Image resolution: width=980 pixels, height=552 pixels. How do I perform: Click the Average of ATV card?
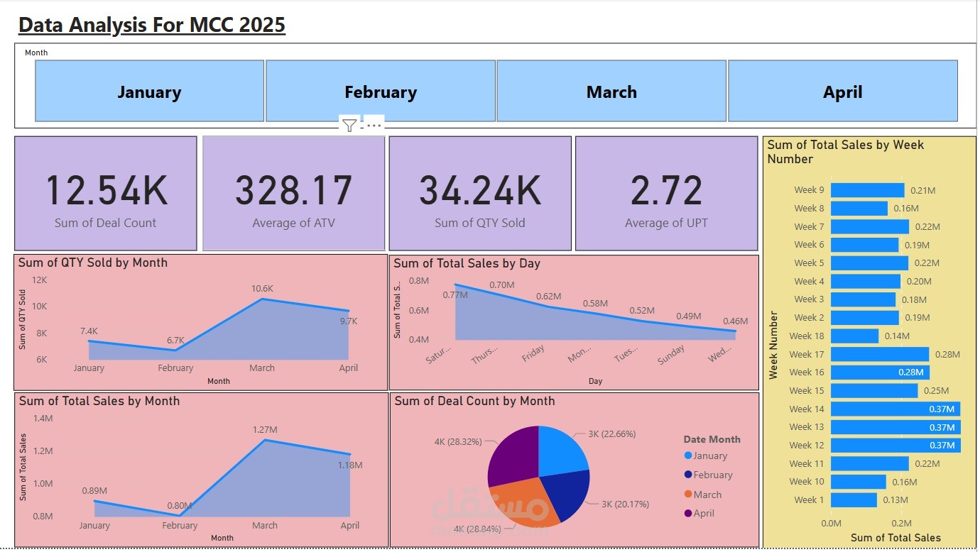point(293,193)
